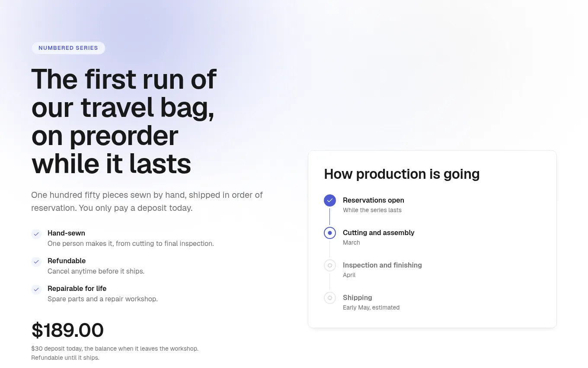Click the "Hand-sewn" feature title

[66, 233]
